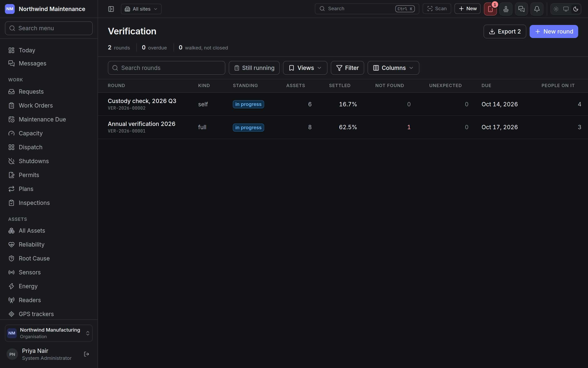This screenshot has width=588, height=368.
Task: Open the red device alert icon
Action: tap(490, 9)
